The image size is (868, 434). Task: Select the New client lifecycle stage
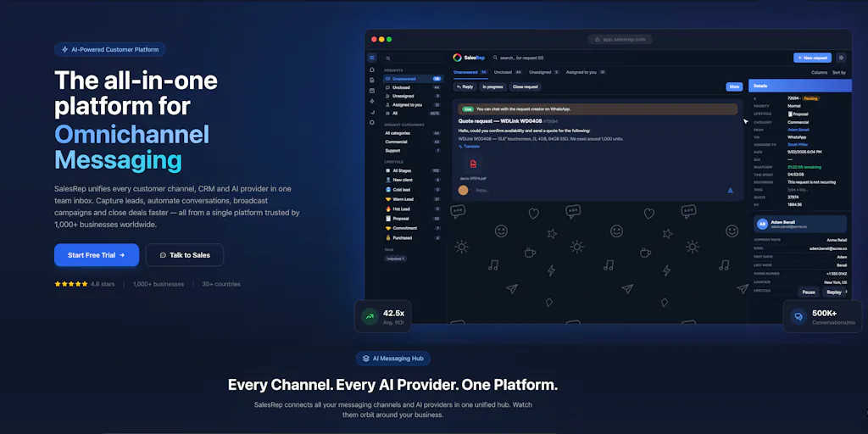(413, 180)
